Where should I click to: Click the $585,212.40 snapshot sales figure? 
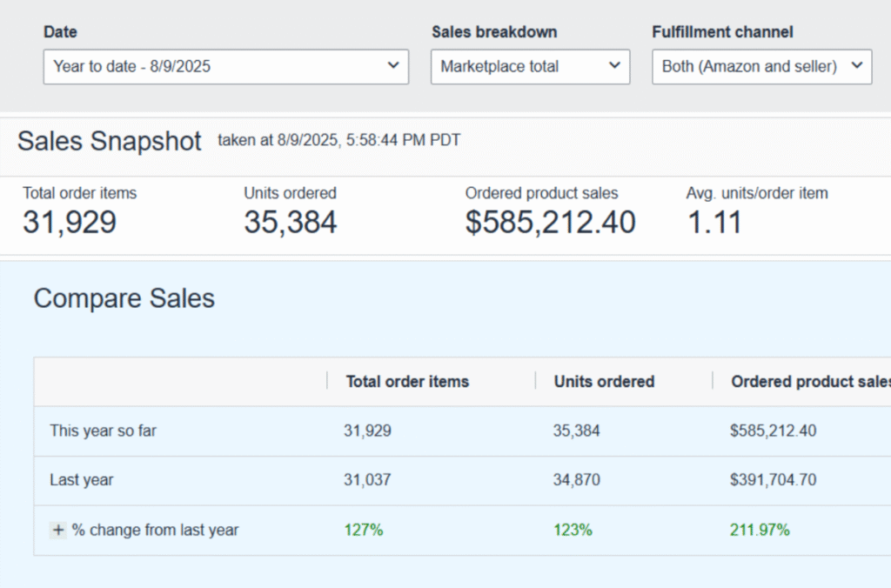tap(550, 223)
